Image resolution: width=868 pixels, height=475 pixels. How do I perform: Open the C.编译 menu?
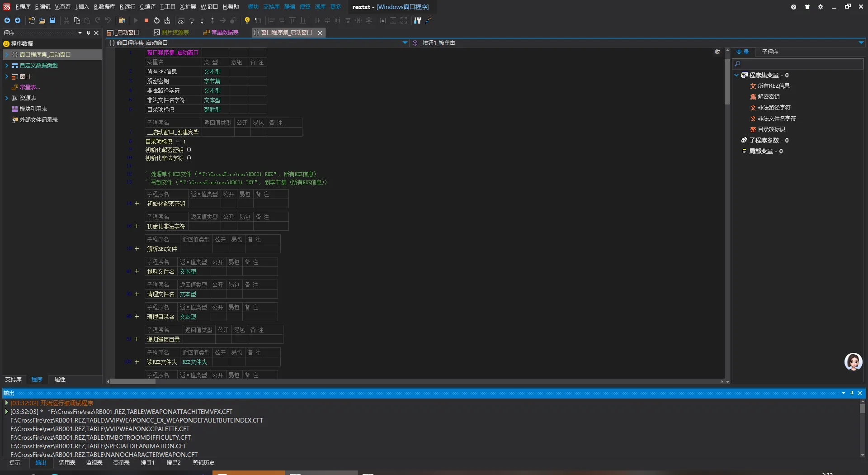coord(147,7)
